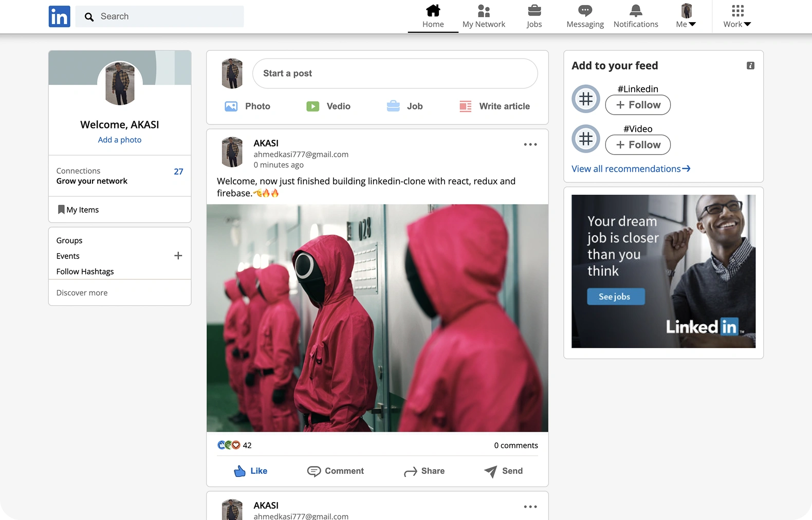Click Grow your network text

pyautogui.click(x=92, y=181)
